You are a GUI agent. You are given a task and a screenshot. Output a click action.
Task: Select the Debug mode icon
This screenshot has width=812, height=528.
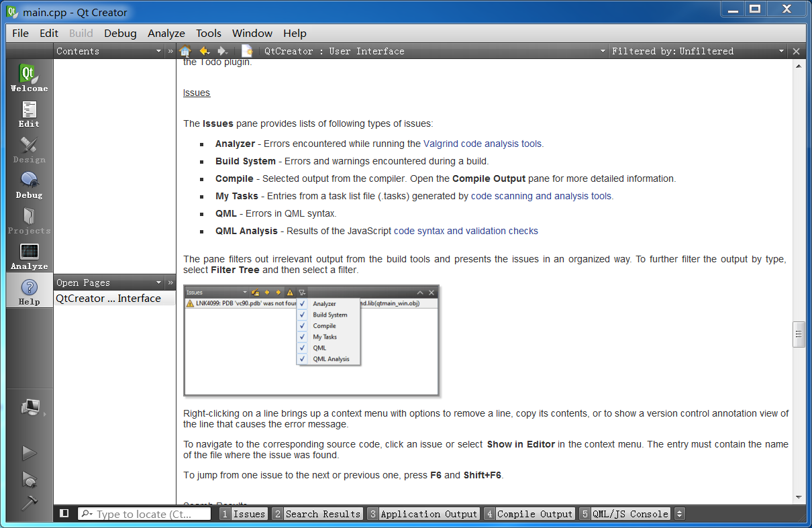pos(29,184)
